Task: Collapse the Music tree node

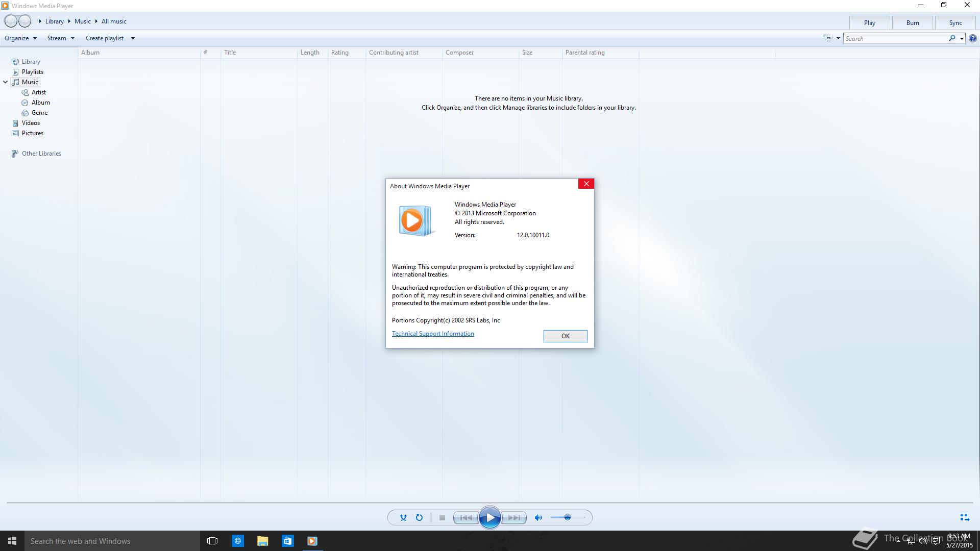Action: 5,82
